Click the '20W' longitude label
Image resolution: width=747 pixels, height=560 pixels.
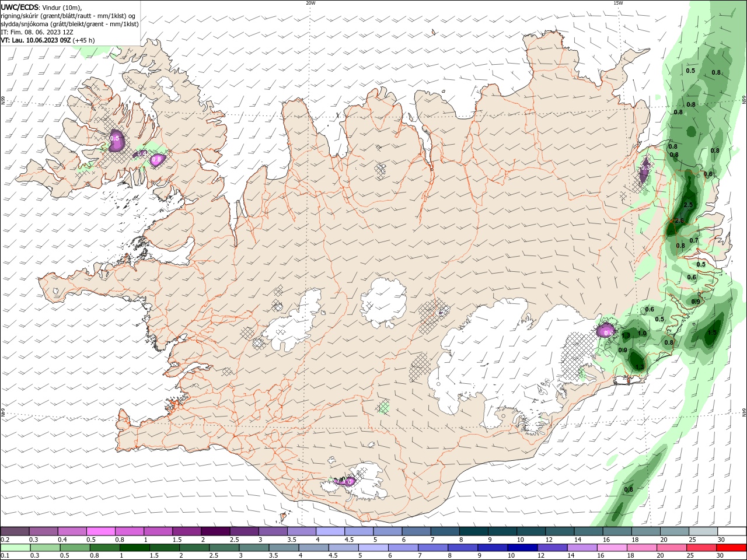click(x=310, y=3)
